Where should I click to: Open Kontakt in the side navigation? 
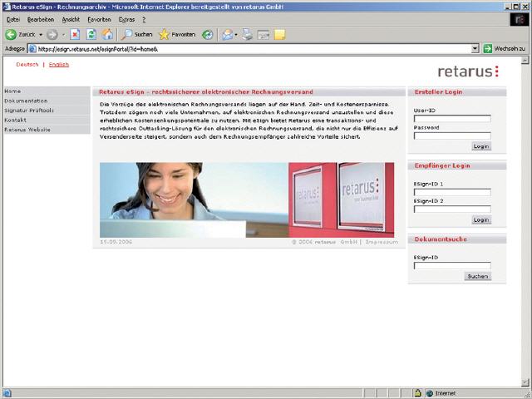[47, 120]
